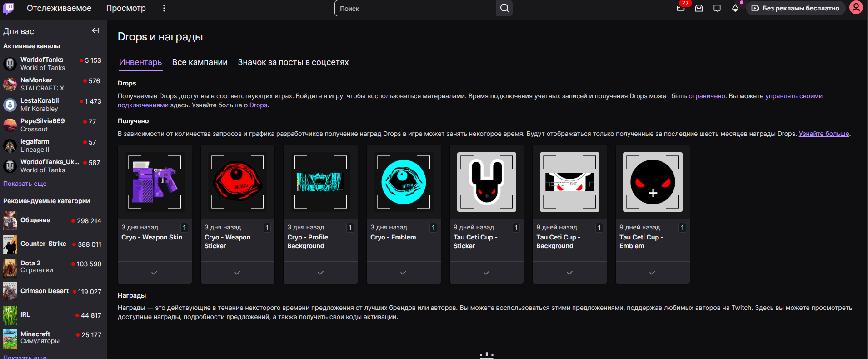Expand details under Cryo - Weapon Skin
Image resolution: width=868 pixels, height=359 pixels.
[x=155, y=273]
